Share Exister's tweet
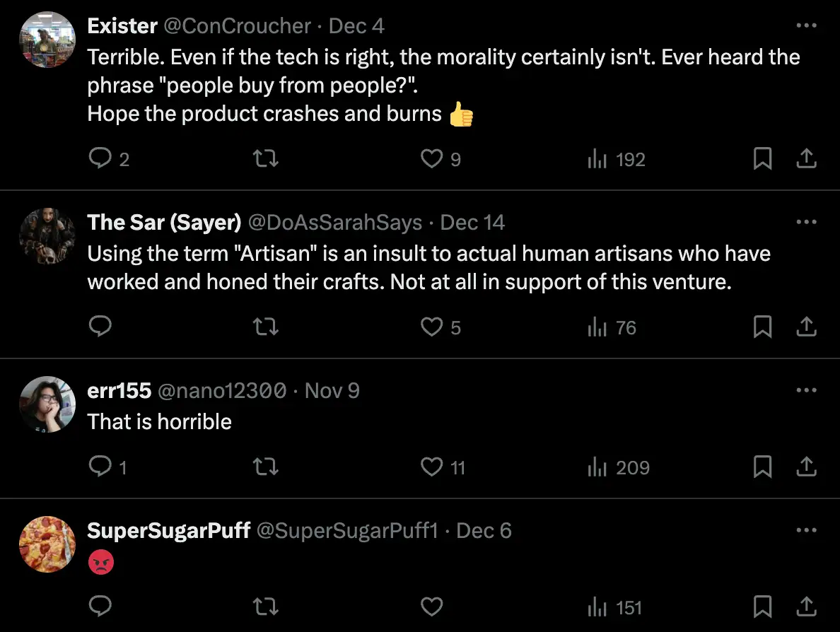The width and height of the screenshot is (840, 632). click(x=806, y=159)
